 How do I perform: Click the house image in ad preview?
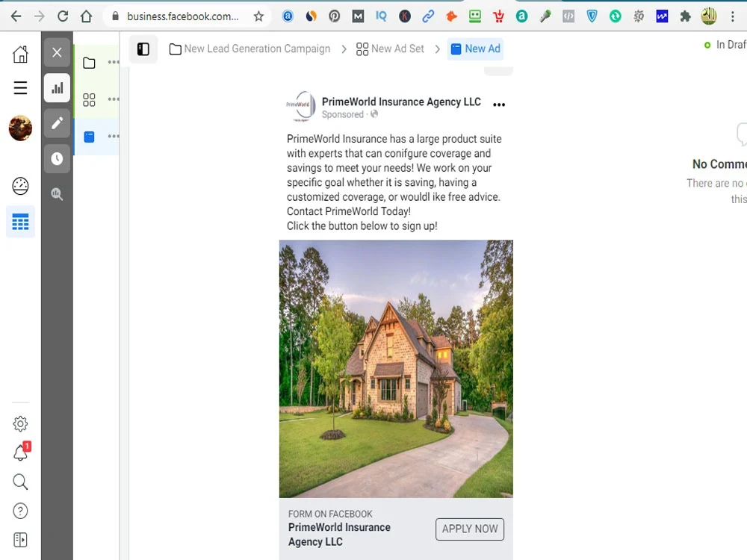[x=396, y=369]
